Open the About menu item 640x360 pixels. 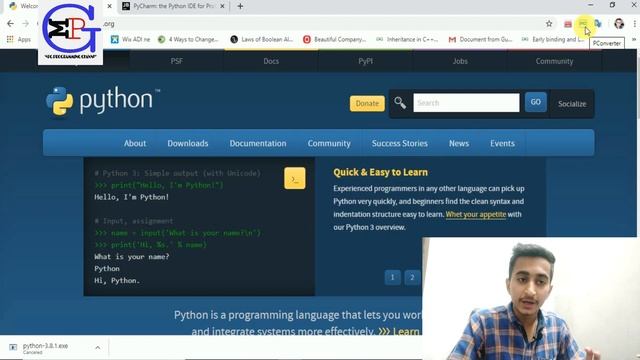(135, 143)
